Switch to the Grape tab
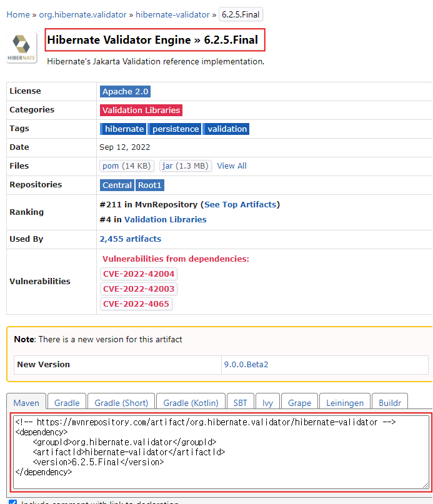This screenshot has height=504, width=433. click(x=299, y=402)
